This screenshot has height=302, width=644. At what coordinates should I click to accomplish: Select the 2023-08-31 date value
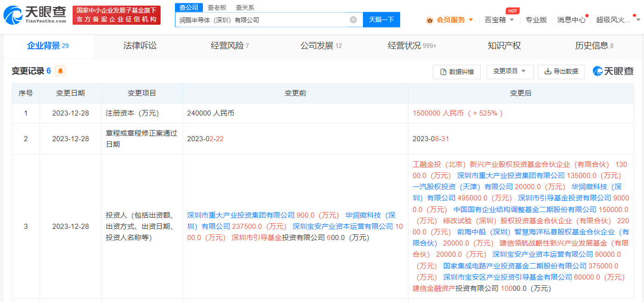431,139
